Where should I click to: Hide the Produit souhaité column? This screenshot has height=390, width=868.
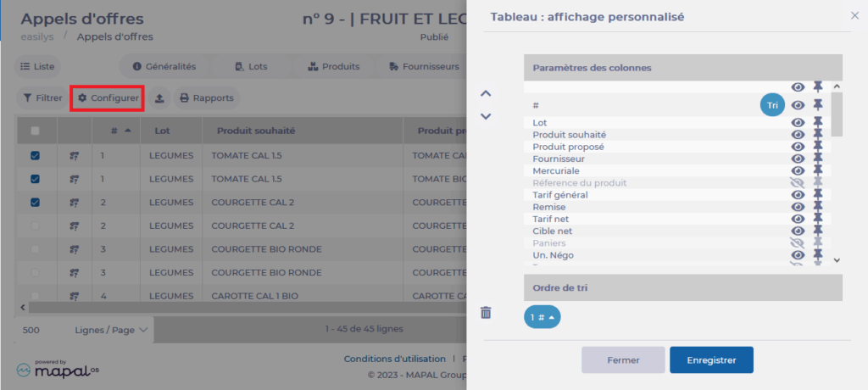coord(798,135)
